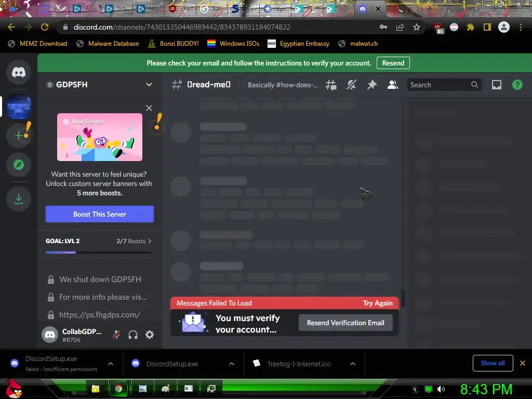
Task: Open saved passwords key icon
Action: (383, 27)
